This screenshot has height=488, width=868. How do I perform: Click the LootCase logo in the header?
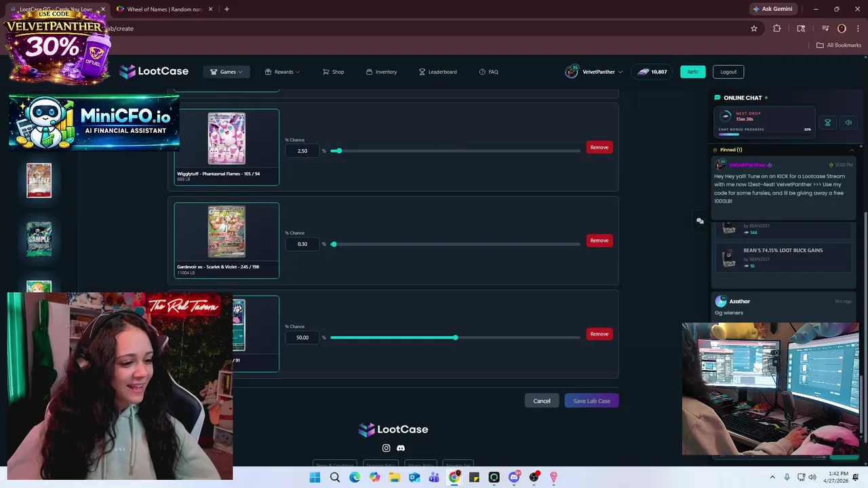click(x=154, y=71)
